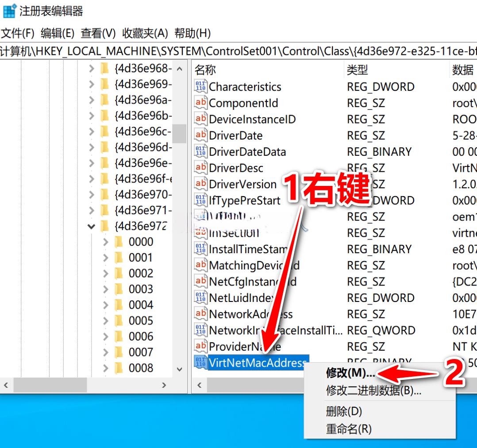Screen dimensions: 477x448
Task: Select the 0008 subkey folder icon
Action: tap(119, 368)
